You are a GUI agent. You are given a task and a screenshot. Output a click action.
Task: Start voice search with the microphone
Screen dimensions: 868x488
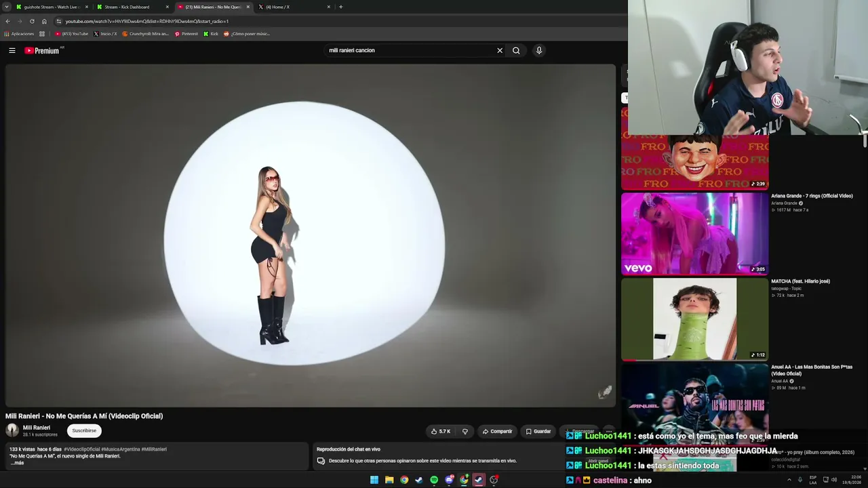pos(539,50)
